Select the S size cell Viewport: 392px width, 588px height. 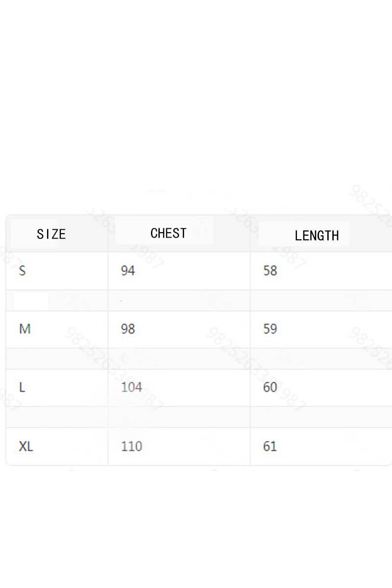pyautogui.click(x=23, y=270)
